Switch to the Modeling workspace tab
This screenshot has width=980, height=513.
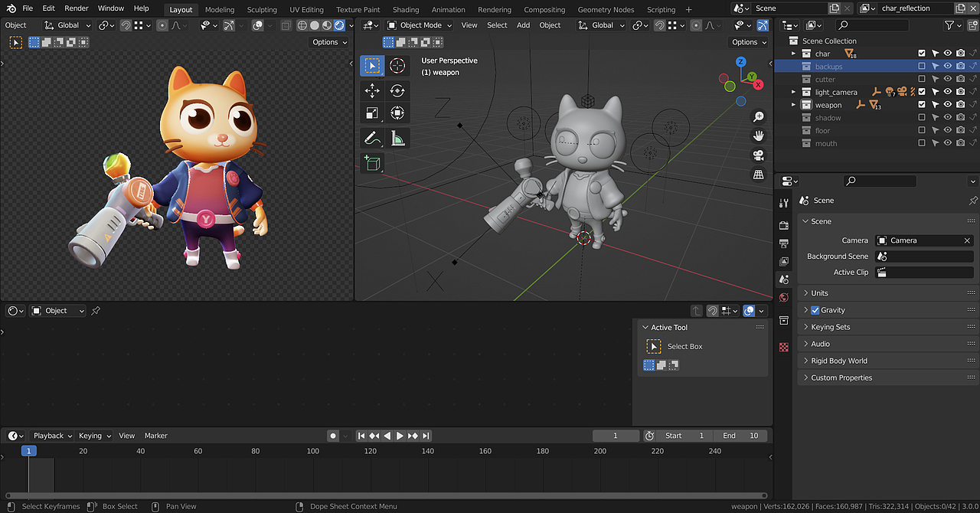point(220,10)
